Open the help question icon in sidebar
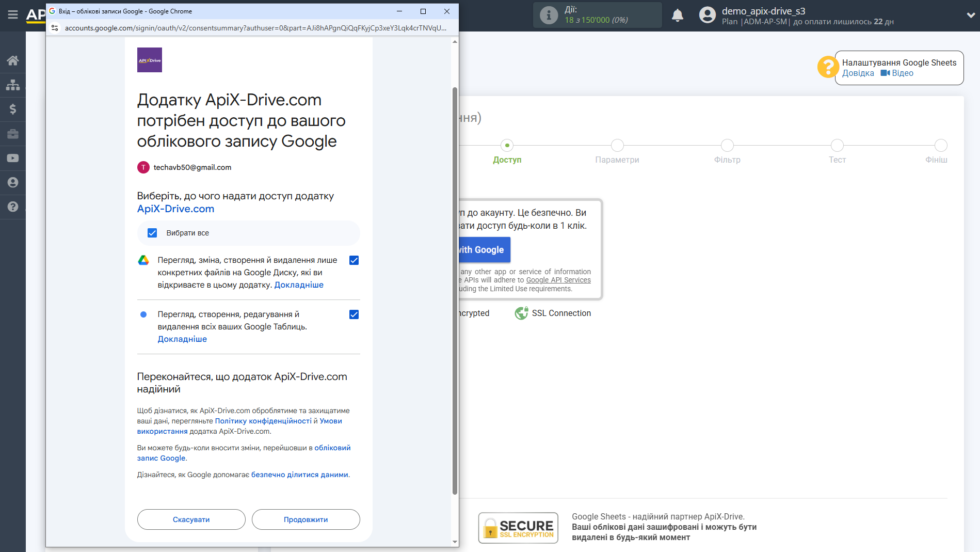The height and width of the screenshot is (552, 980). (x=12, y=207)
